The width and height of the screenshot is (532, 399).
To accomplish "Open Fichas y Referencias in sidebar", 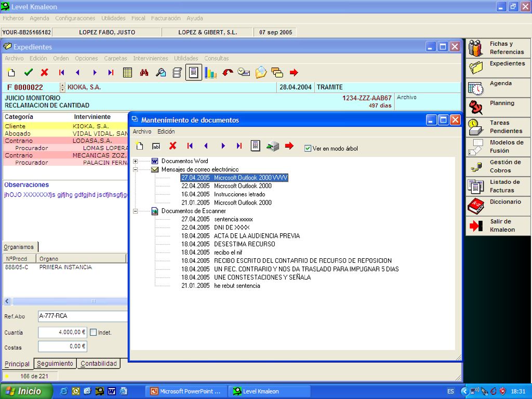I will (x=498, y=48).
